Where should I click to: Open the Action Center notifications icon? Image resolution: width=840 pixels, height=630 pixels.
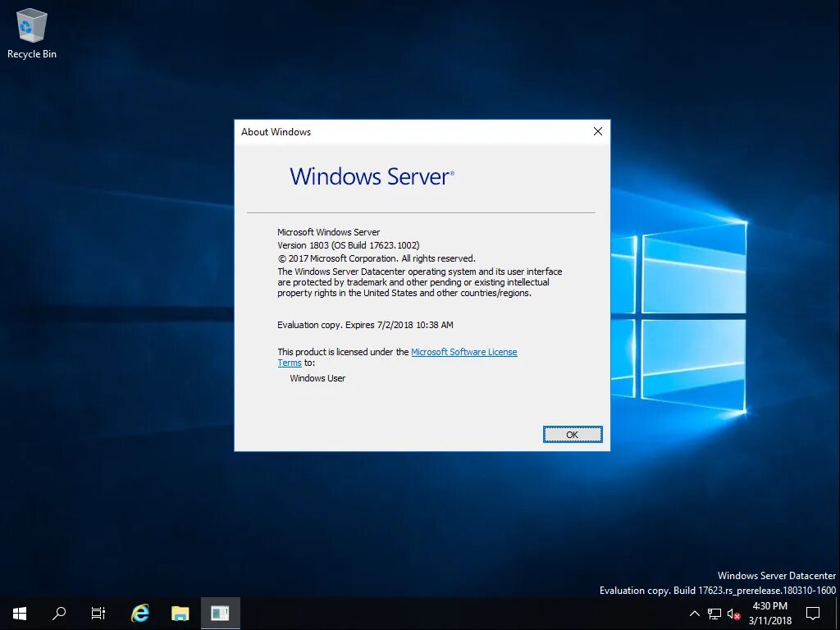click(x=813, y=614)
